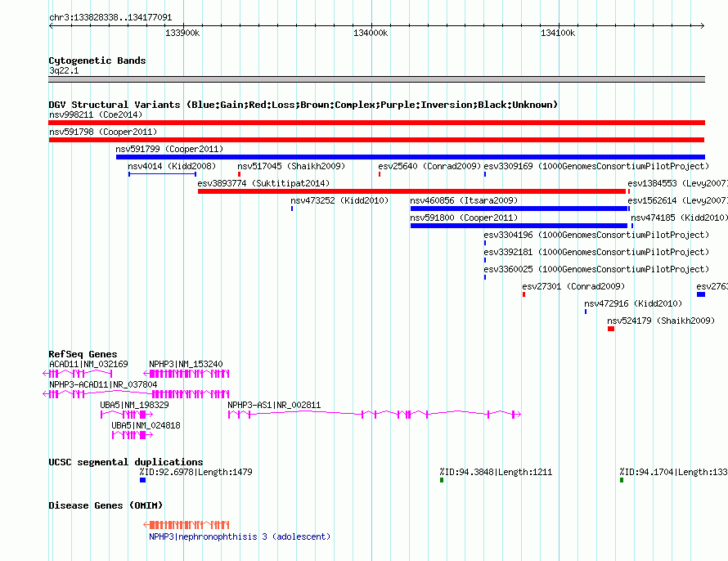Open the NPHP3-ACAD11|NR_037804 gene label

(x=103, y=384)
